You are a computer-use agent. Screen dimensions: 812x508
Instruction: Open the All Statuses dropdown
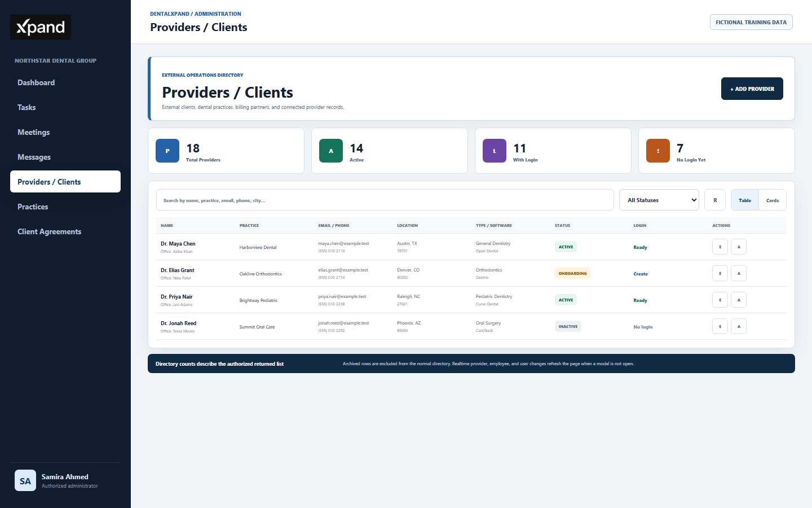(659, 200)
